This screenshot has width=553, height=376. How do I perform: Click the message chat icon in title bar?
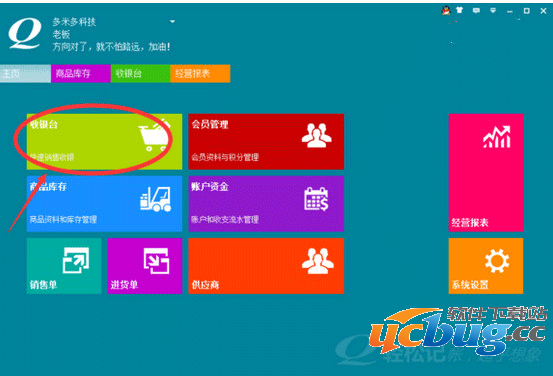(x=476, y=11)
